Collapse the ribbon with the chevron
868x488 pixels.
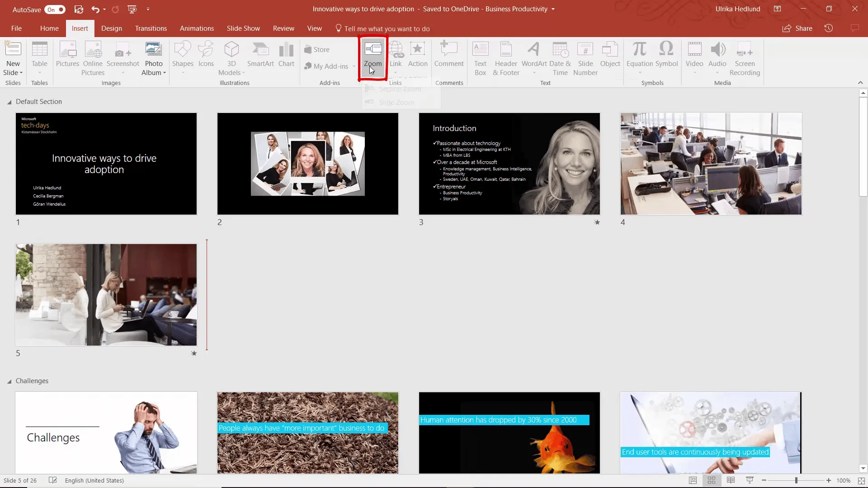860,83
